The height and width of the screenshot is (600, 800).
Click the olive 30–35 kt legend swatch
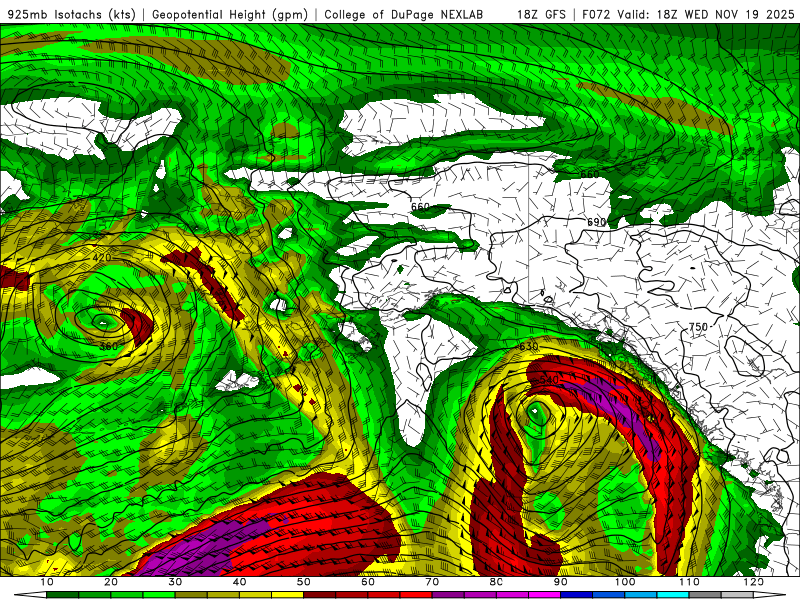[191, 595]
